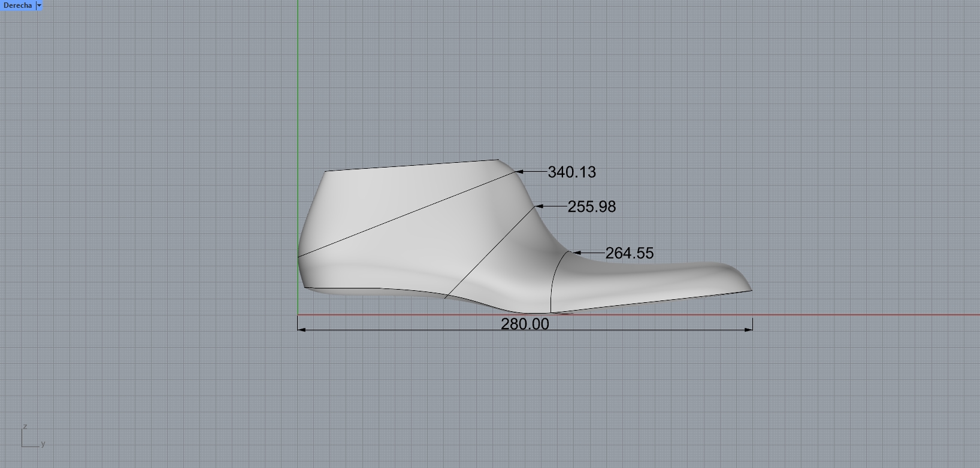The width and height of the screenshot is (980, 468).
Task: Select the 255.98 dimension text
Action: pos(591,206)
